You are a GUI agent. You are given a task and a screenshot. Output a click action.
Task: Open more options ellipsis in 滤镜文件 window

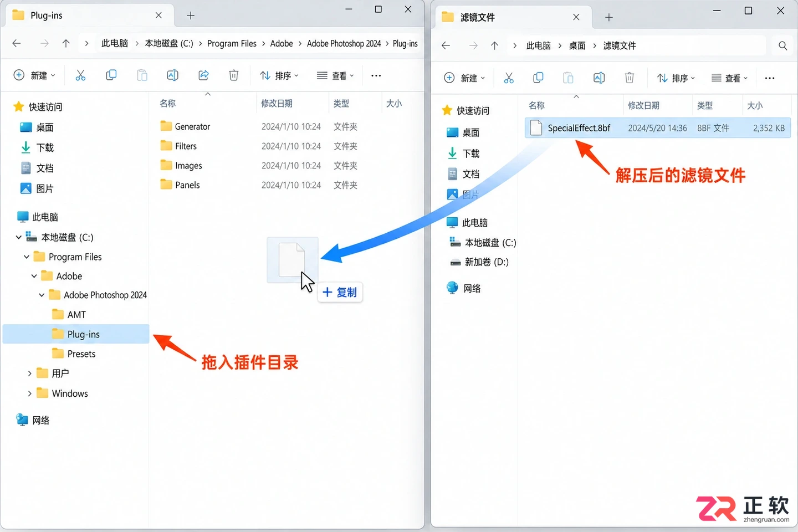(770, 78)
